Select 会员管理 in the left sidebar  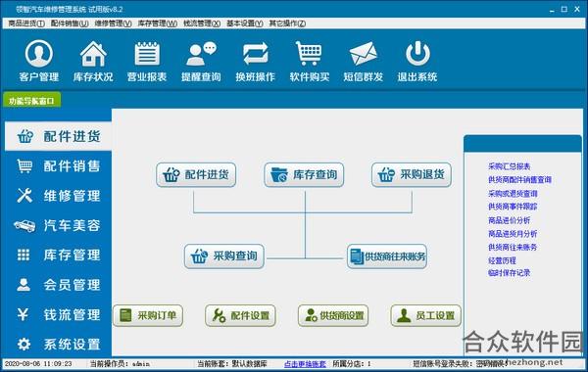[58, 284]
